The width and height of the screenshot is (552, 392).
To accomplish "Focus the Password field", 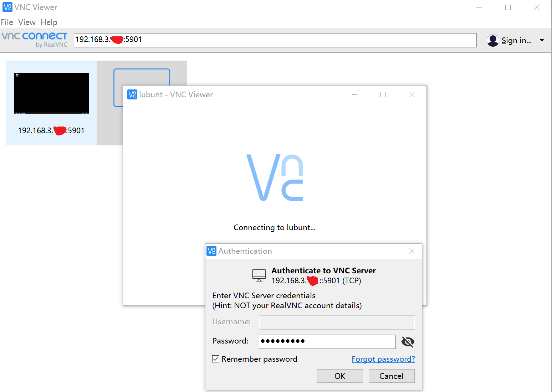I will coord(327,341).
